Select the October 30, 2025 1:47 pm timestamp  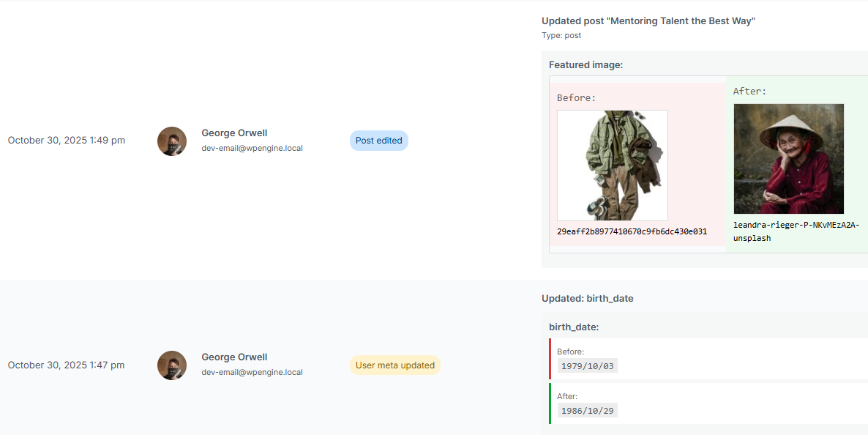66,365
